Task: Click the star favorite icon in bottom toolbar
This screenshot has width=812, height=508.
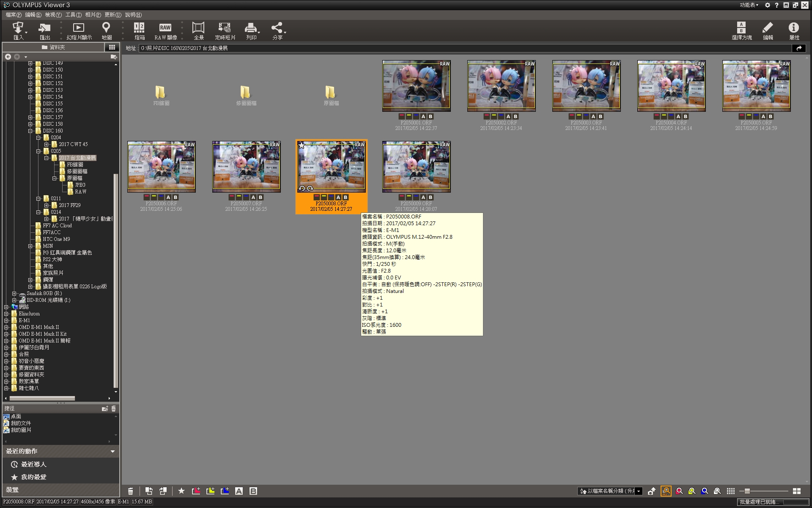Action: pos(181,491)
